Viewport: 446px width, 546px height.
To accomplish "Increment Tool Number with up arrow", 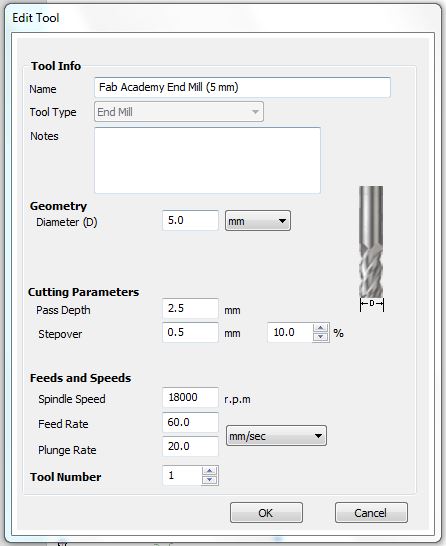I will [x=210, y=471].
